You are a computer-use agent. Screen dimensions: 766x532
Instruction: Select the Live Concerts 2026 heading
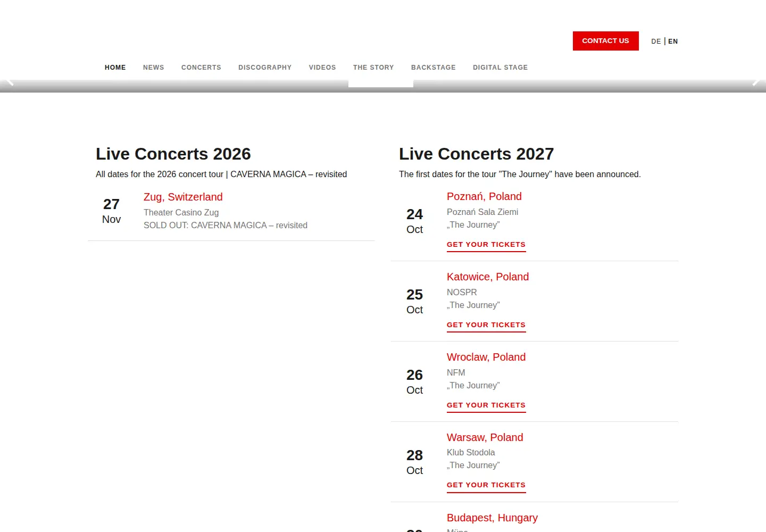pyautogui.click(x=173, y=154)
